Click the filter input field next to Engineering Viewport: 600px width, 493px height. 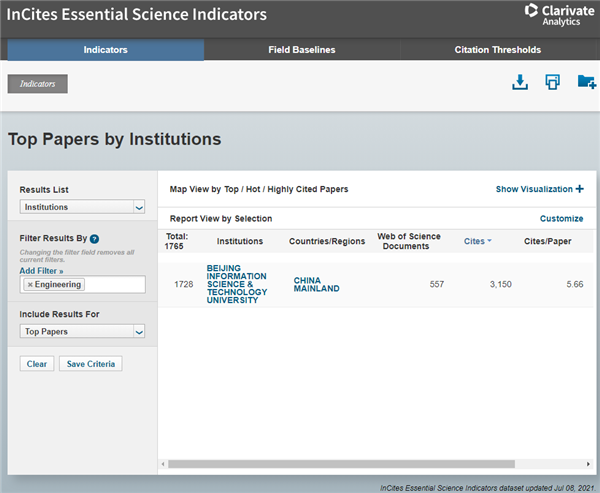[x=115, y=285]
